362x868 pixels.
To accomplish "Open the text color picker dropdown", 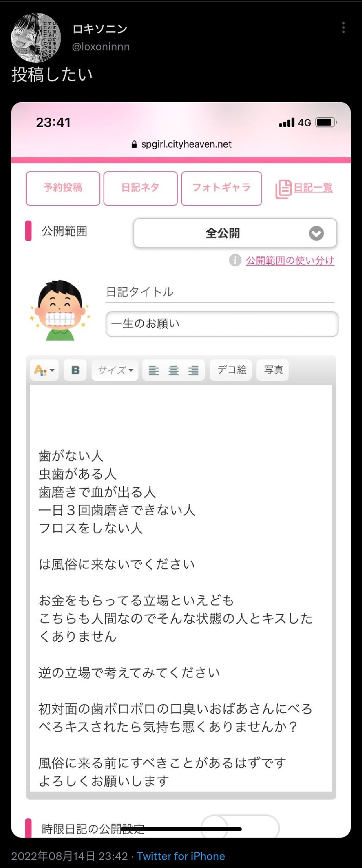I will pos(45,370).
